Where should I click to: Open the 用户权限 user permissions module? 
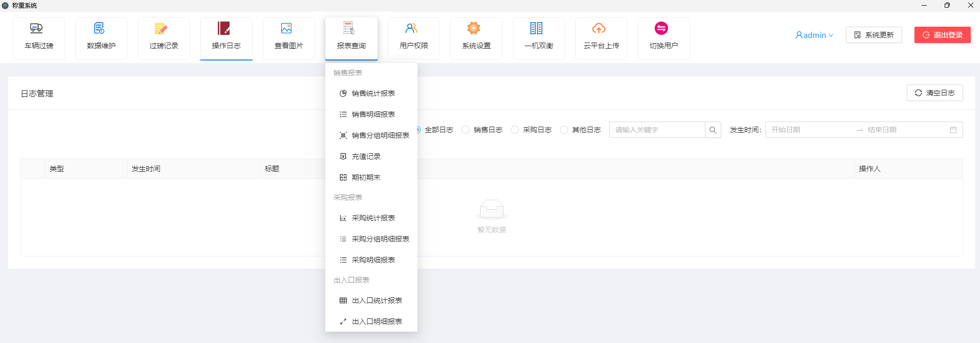pos(414,38)
